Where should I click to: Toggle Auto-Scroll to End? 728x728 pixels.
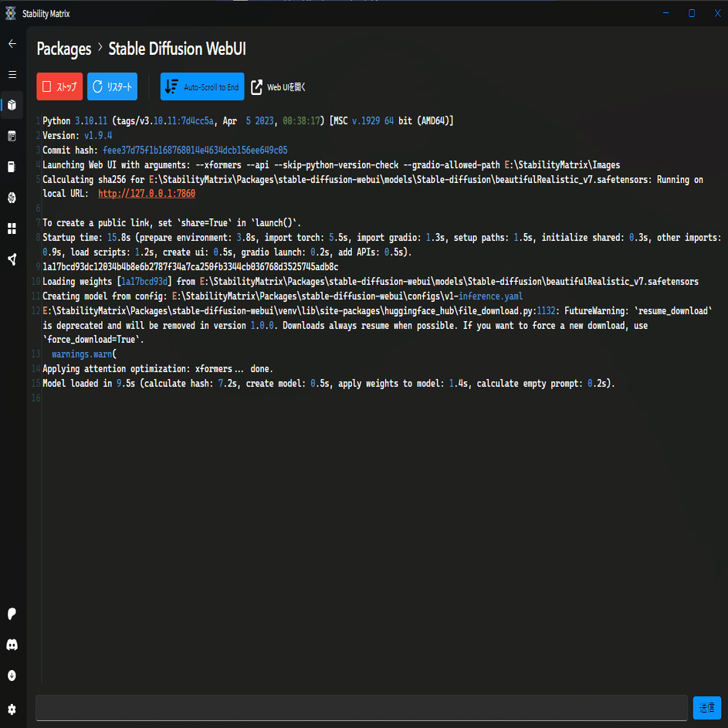(x=202, y=86)
